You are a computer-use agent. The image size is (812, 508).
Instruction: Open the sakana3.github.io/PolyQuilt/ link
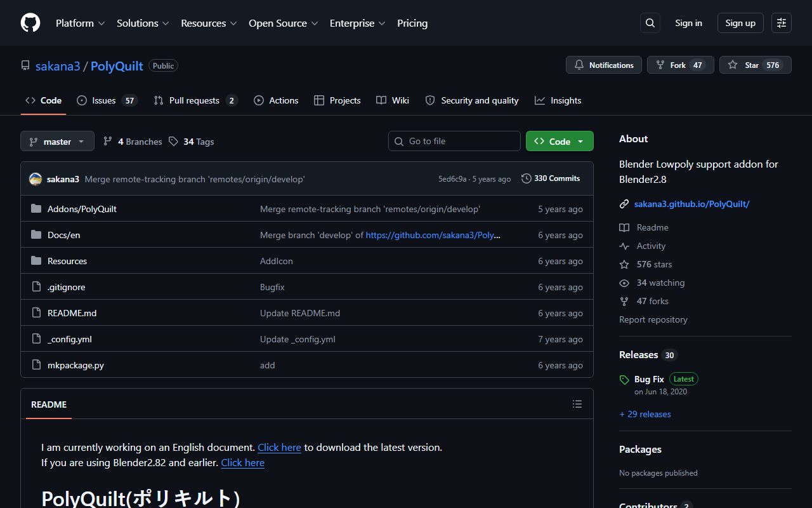point(691,204)
